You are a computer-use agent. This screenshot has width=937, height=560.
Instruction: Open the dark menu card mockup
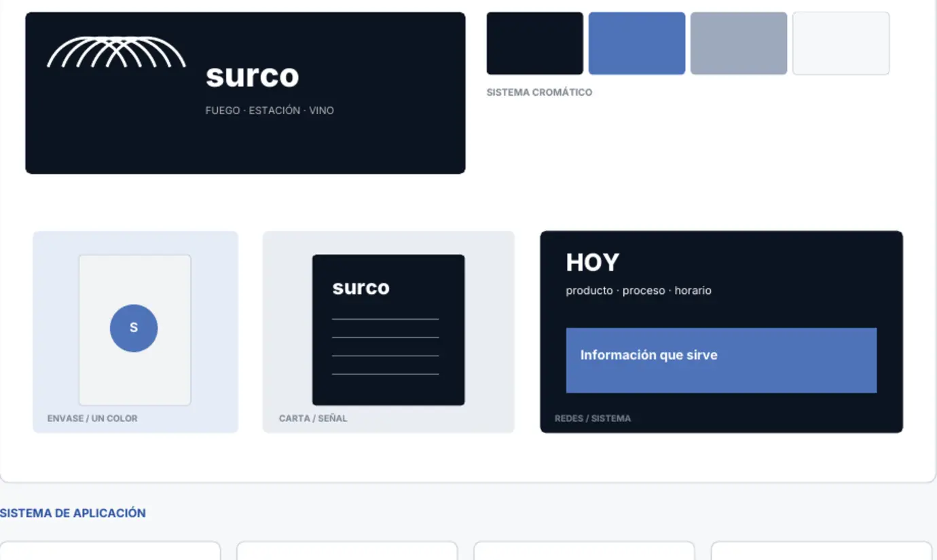(388, 330)
